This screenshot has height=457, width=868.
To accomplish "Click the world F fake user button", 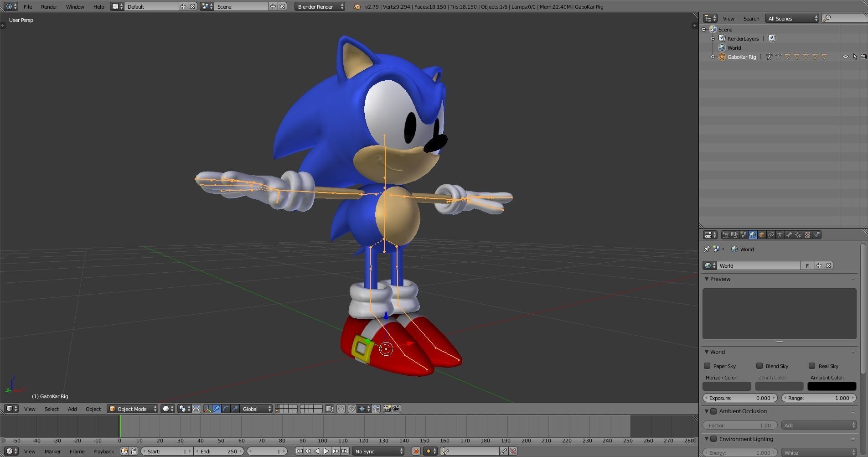I will coord(807,265).
